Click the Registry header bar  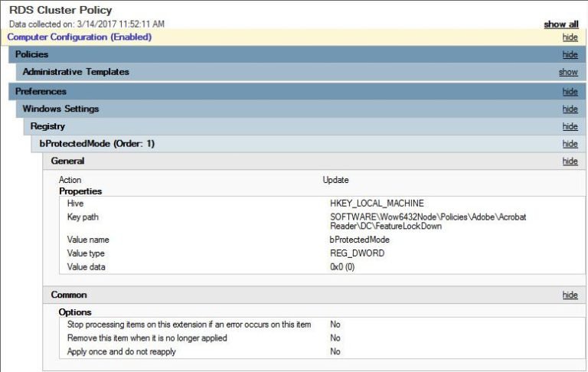[x=47, y=126]
